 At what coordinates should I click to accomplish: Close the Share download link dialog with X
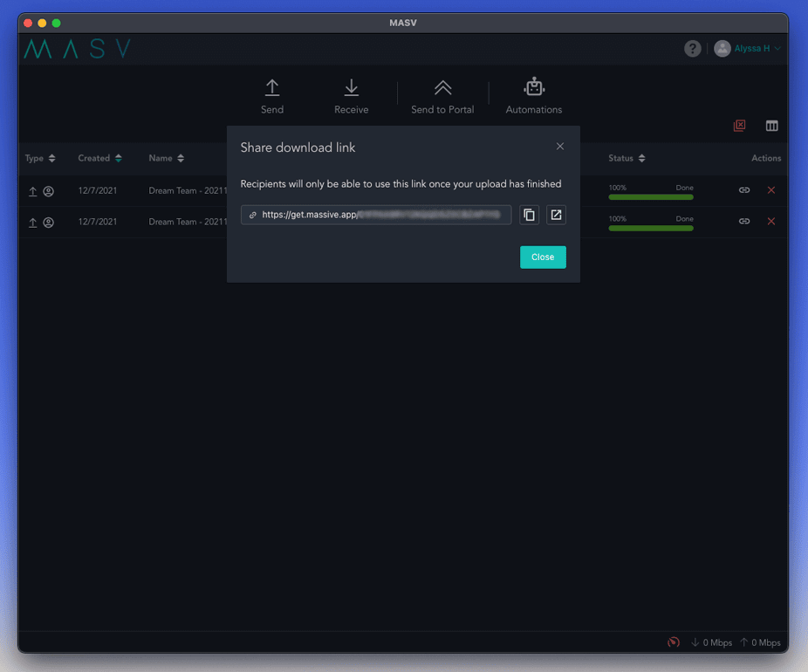point(559,147)
